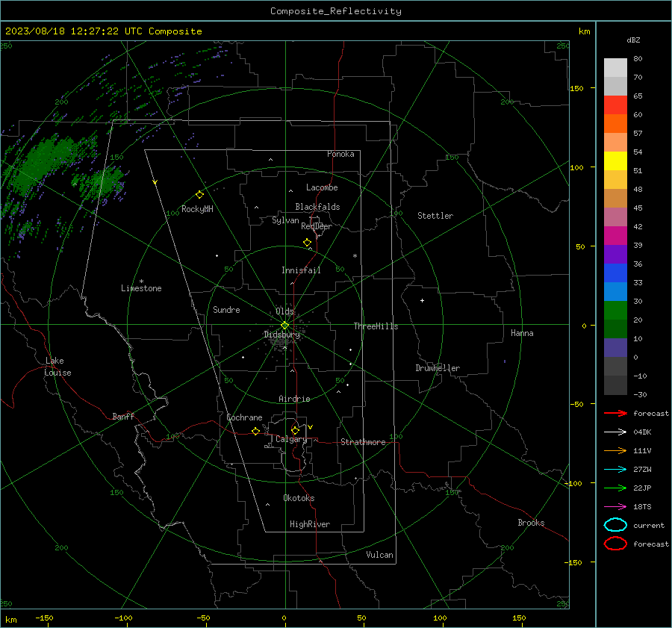This screenshot has width=672, height=628.
Task: Click the Stettler town label
Action: 435,216
